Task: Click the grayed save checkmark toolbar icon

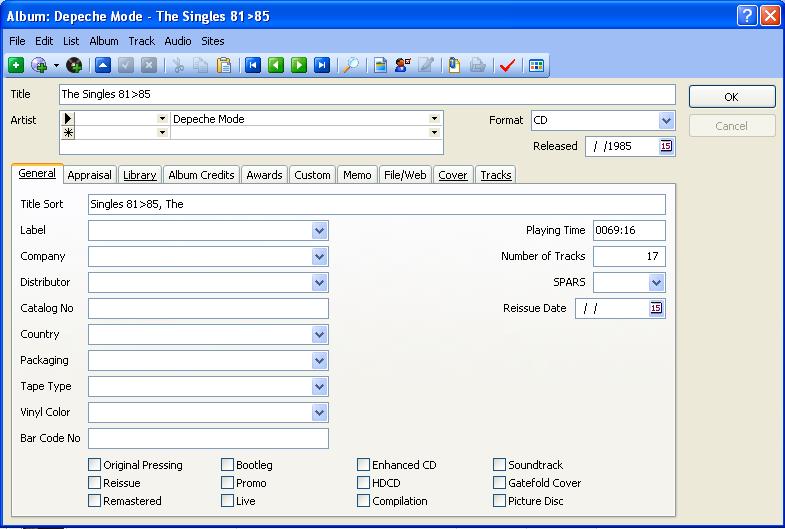Action: [x=126, y=65]
